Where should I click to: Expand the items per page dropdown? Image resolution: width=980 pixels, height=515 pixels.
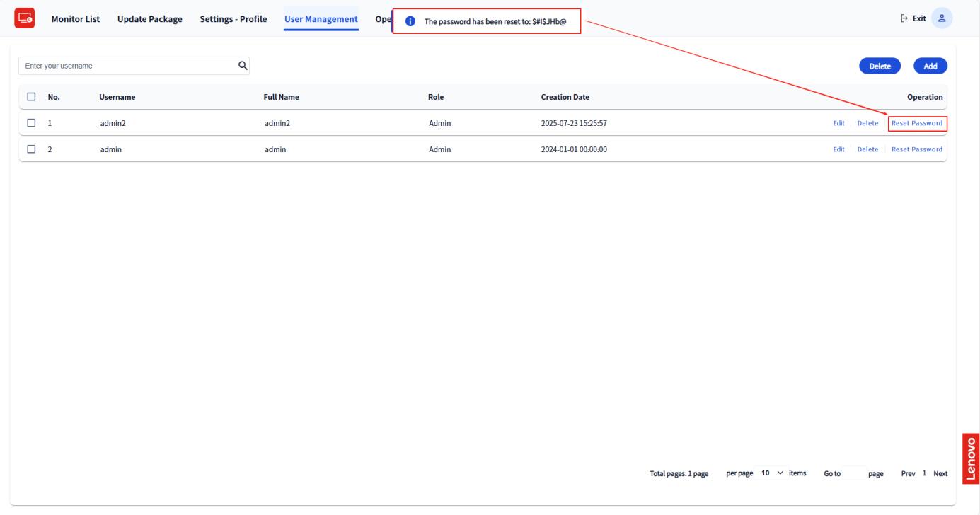(772, 473)
